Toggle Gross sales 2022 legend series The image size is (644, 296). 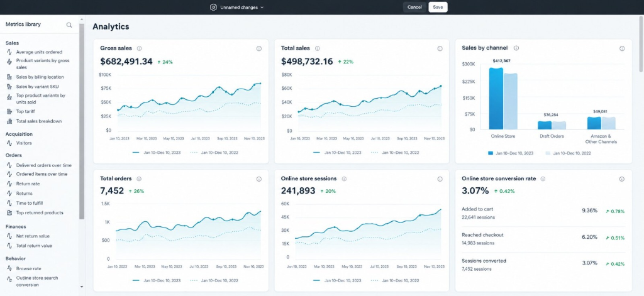pyautogui.click(x=214, y=152)
